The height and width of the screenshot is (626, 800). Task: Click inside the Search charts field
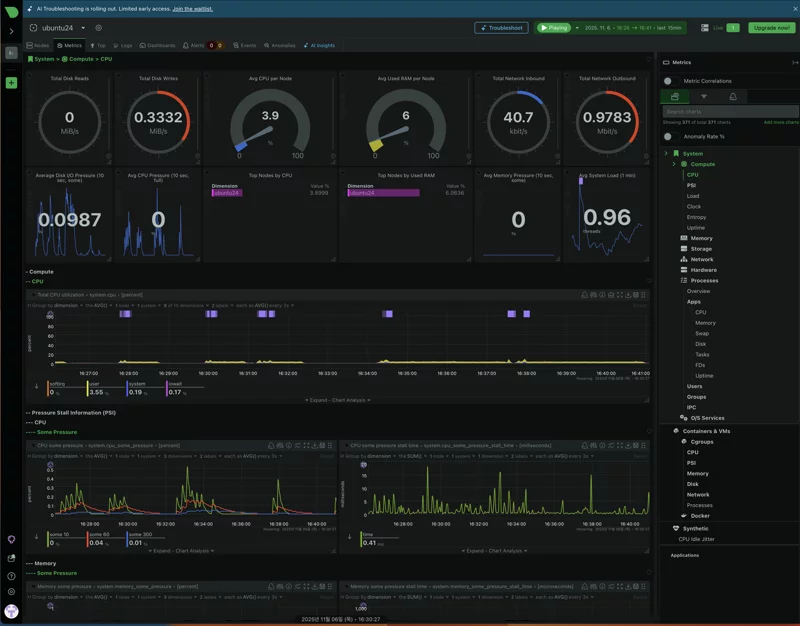point(730,112)
